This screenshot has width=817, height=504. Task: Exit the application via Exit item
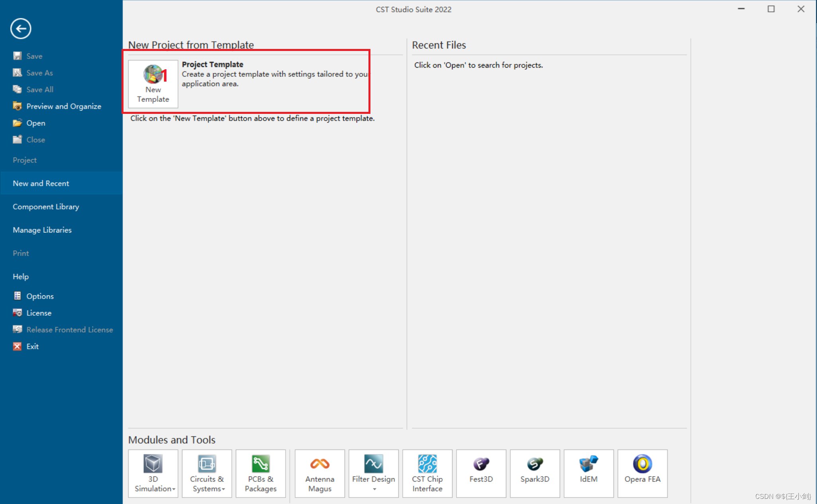32,346
